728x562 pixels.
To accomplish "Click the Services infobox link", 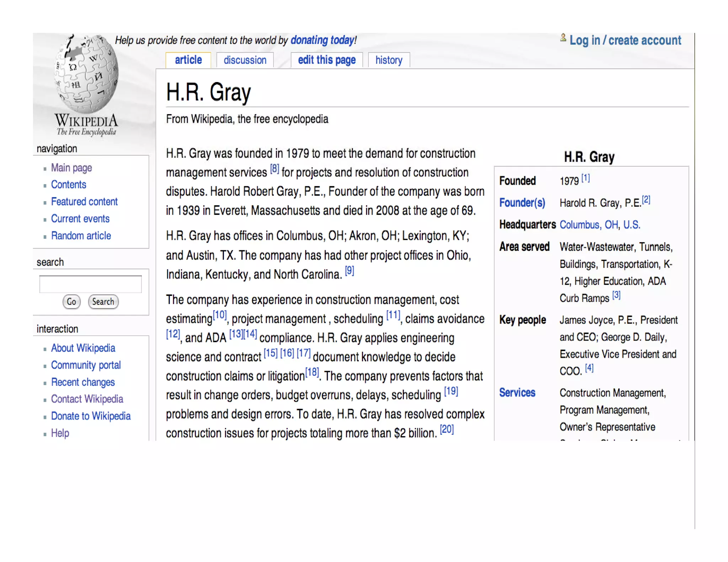I will point(517,393).
